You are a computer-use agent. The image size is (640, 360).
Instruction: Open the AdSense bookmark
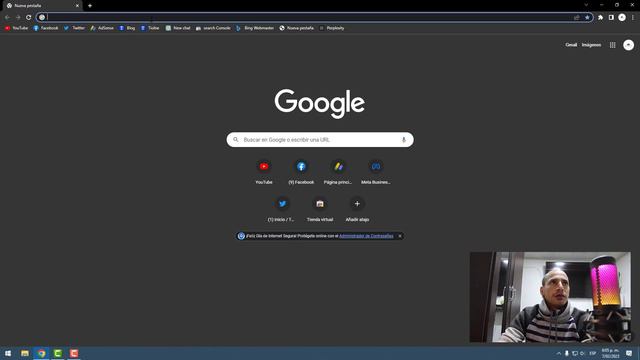pos(102,28)
